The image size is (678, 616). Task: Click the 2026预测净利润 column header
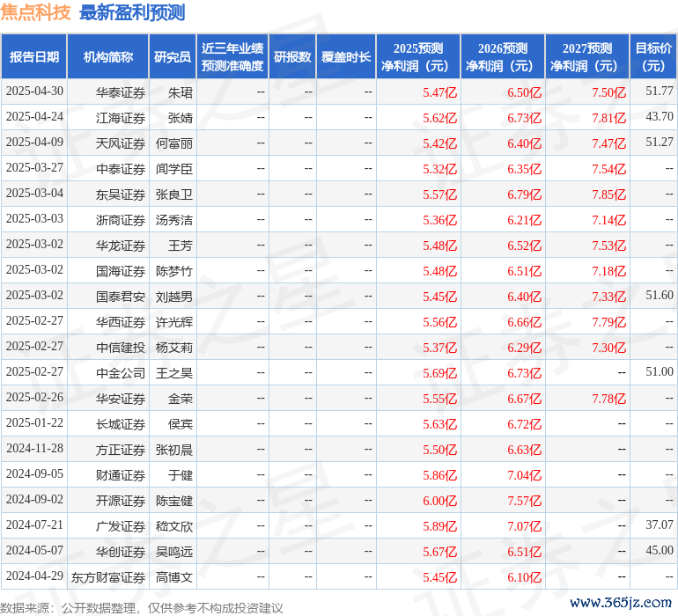coord(503,56)
